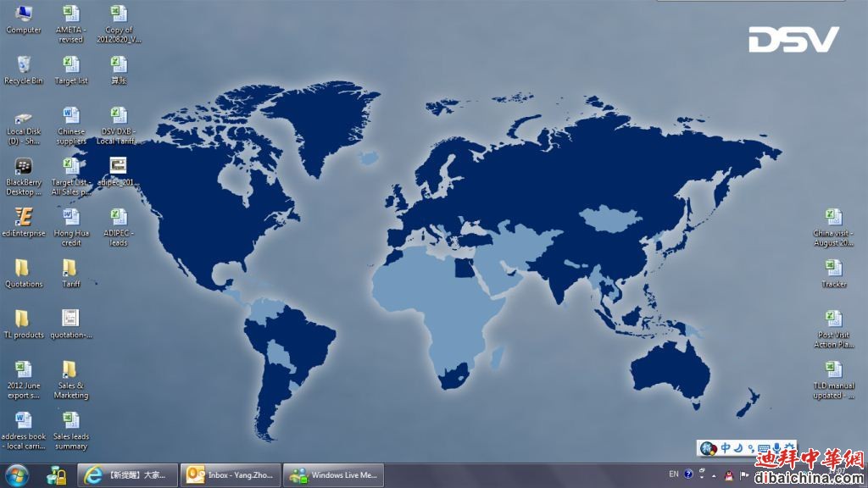
Task: Click the IME microphone voice input
Action: click(x=776, y=447)
